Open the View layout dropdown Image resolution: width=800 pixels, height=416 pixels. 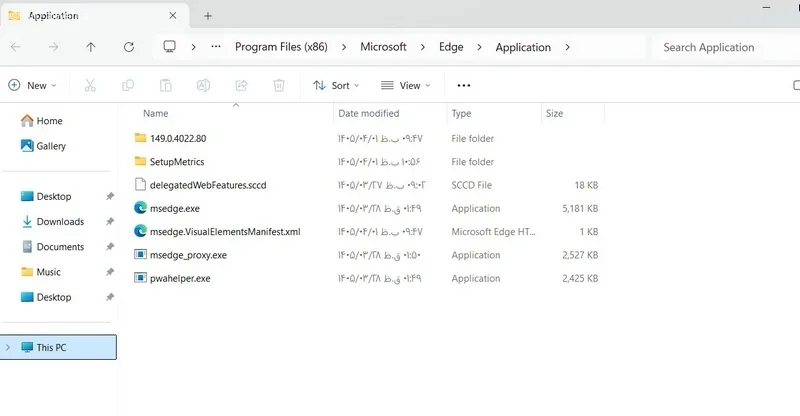[x=406, y=85]
